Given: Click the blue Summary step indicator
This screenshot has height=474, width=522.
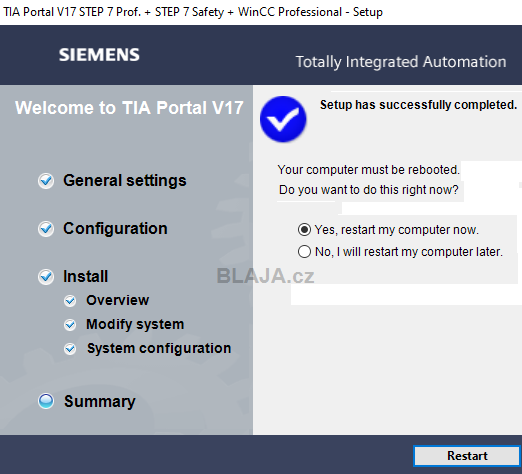Looking at the screenshot, I should 46,401.
